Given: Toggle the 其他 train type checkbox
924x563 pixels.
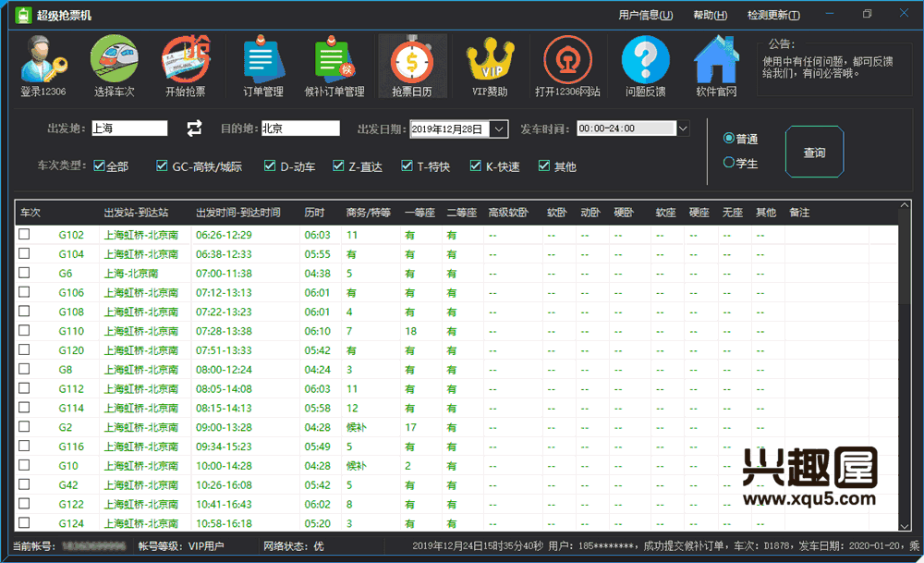Looking at the screenshot, I should (x=544, y=165).
